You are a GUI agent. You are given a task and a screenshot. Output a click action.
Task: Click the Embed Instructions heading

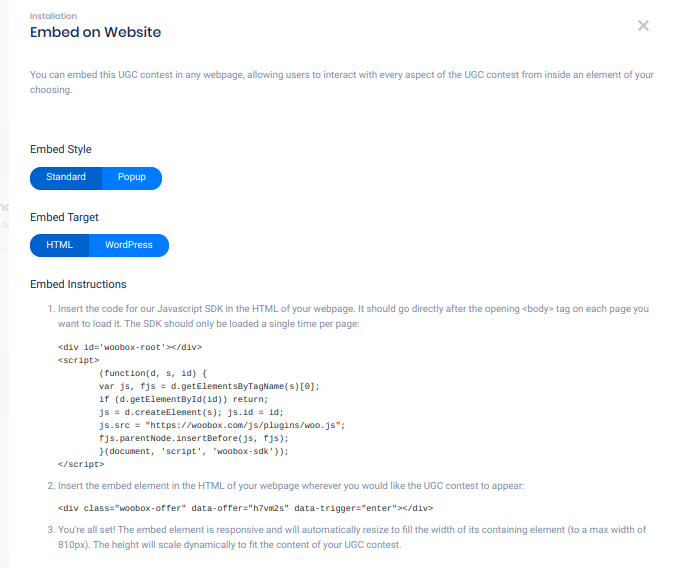pos(78,284)
